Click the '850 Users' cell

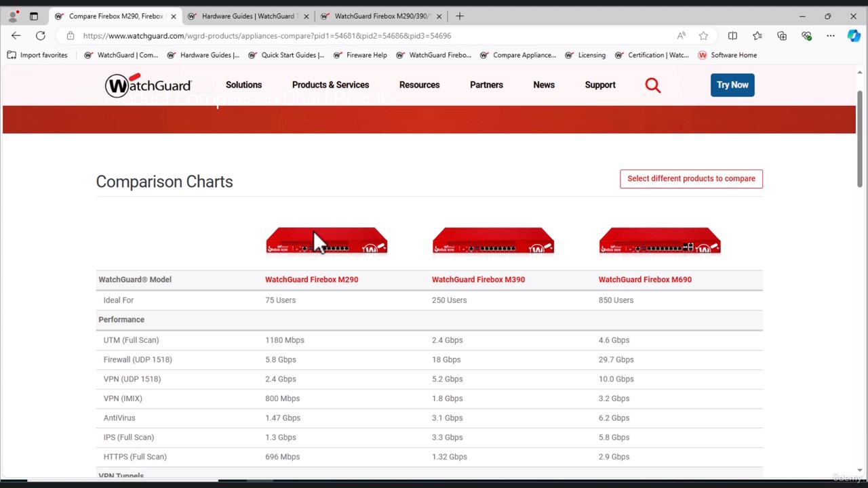pos(616,300)
